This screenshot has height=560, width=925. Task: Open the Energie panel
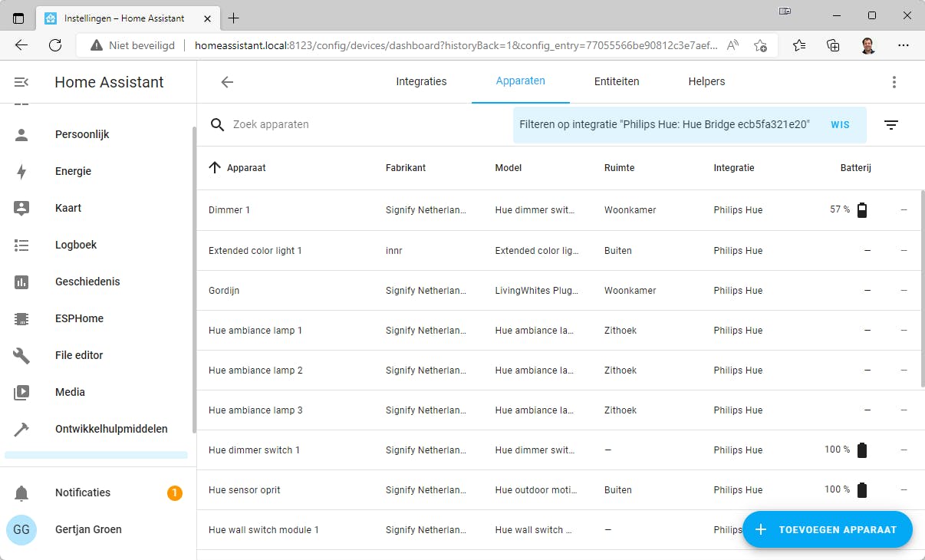(73, 171)
